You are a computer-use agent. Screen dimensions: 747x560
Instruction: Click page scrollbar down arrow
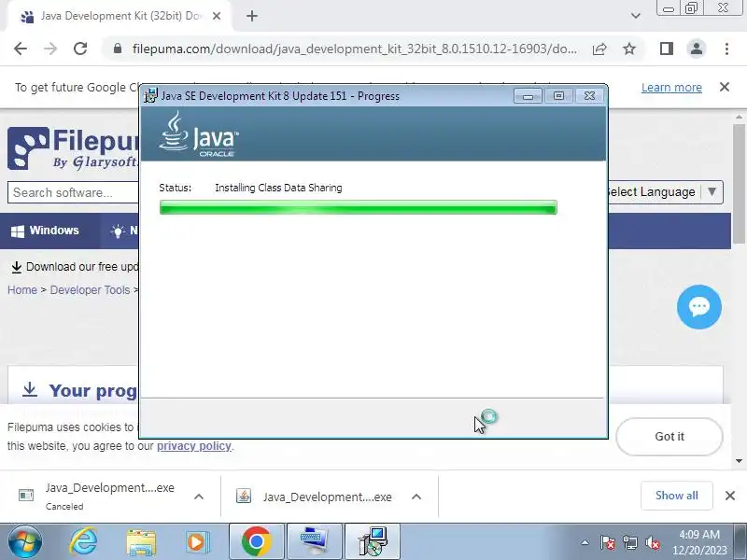(x=739, y=460)
